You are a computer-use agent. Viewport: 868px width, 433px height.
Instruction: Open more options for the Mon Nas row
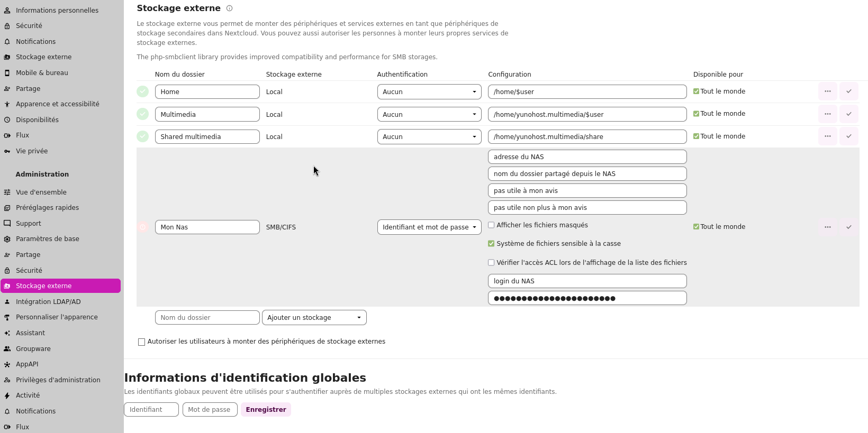(x=827, y=227)
